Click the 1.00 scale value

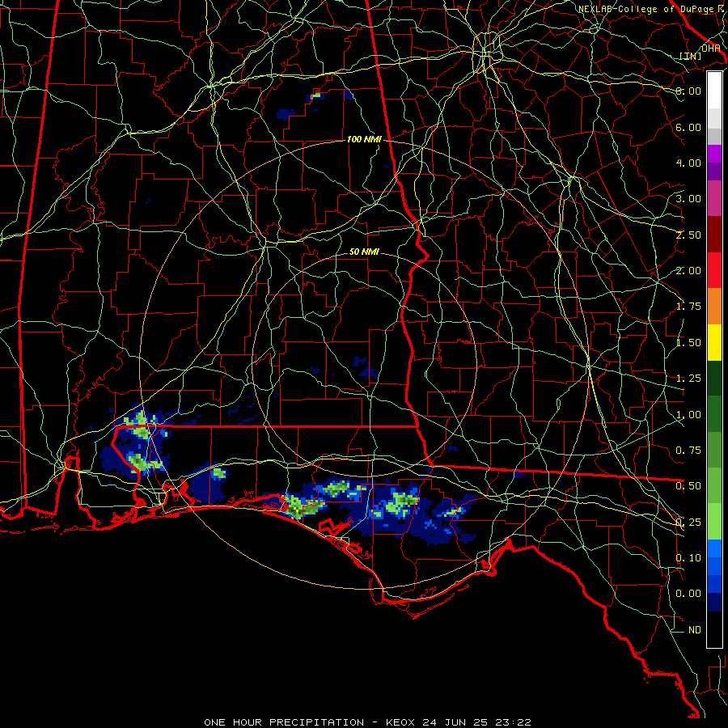point(688,415)
